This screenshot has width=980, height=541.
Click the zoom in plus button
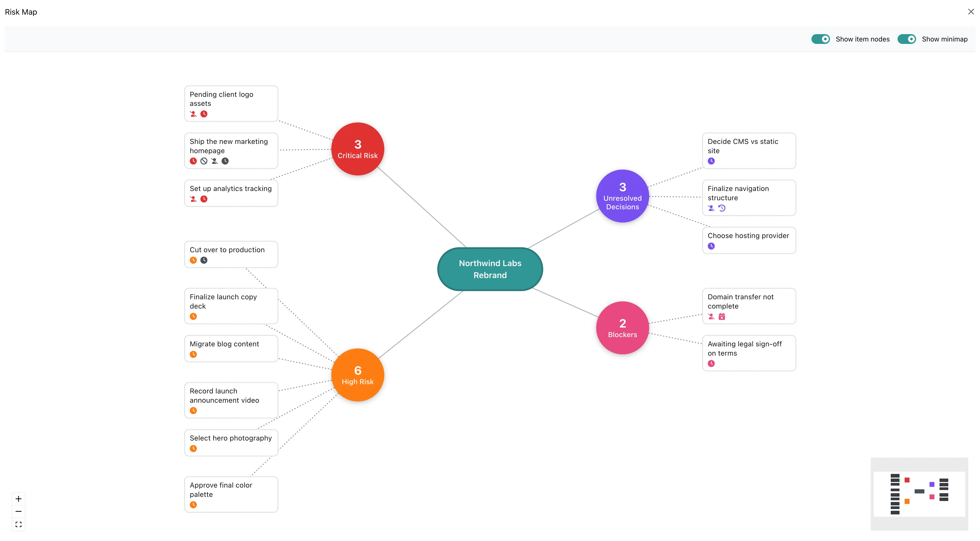[x=18, y=499]
